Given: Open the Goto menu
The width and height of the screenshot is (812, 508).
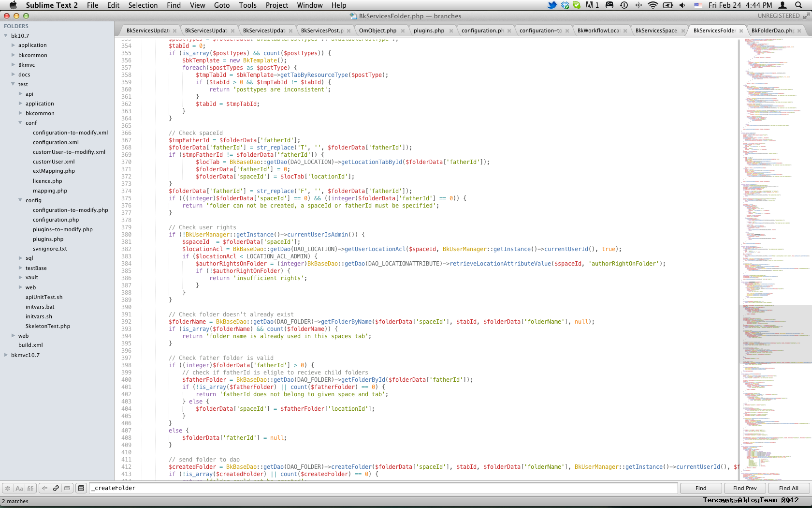Looking at the screenshot, I should tap(221, 5).
